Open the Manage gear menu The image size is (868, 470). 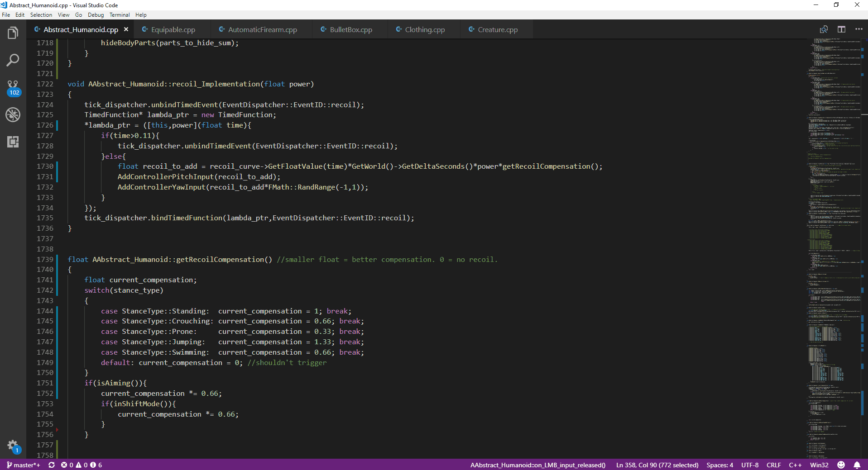point(13,446)
